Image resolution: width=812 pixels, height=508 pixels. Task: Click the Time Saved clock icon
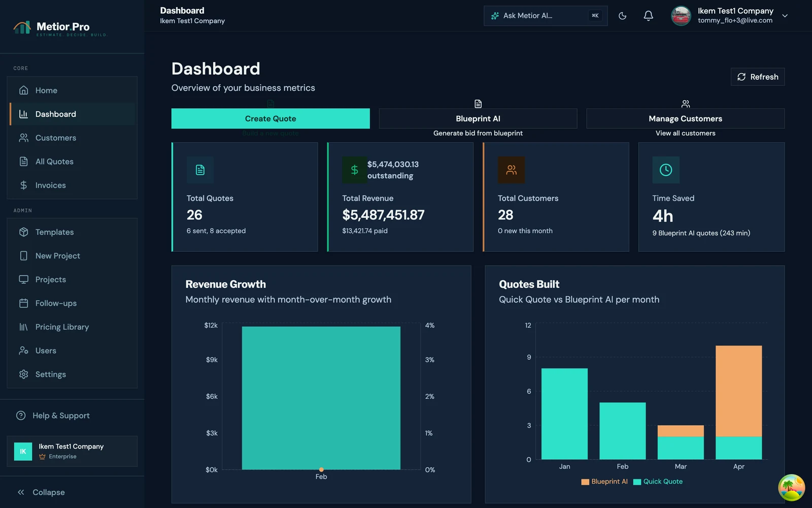[666, 170]
